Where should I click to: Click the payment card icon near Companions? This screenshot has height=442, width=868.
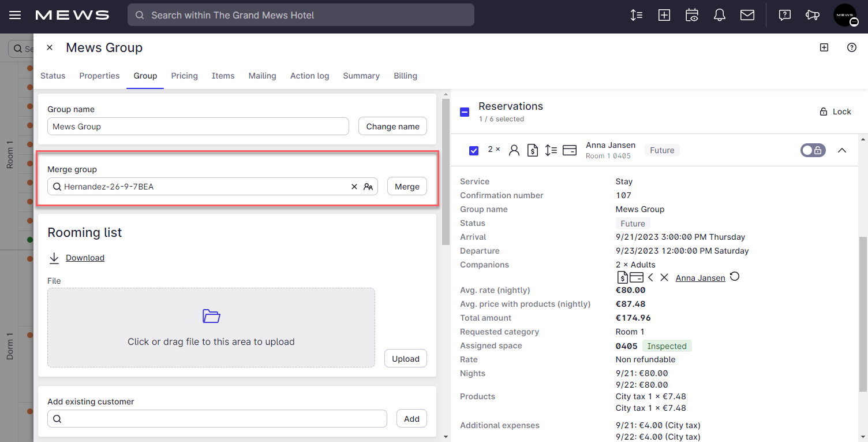tap(637, 277)
